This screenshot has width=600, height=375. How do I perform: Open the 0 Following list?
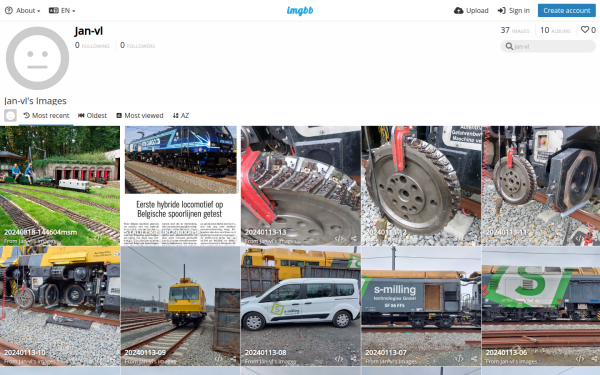click(92, 46)
